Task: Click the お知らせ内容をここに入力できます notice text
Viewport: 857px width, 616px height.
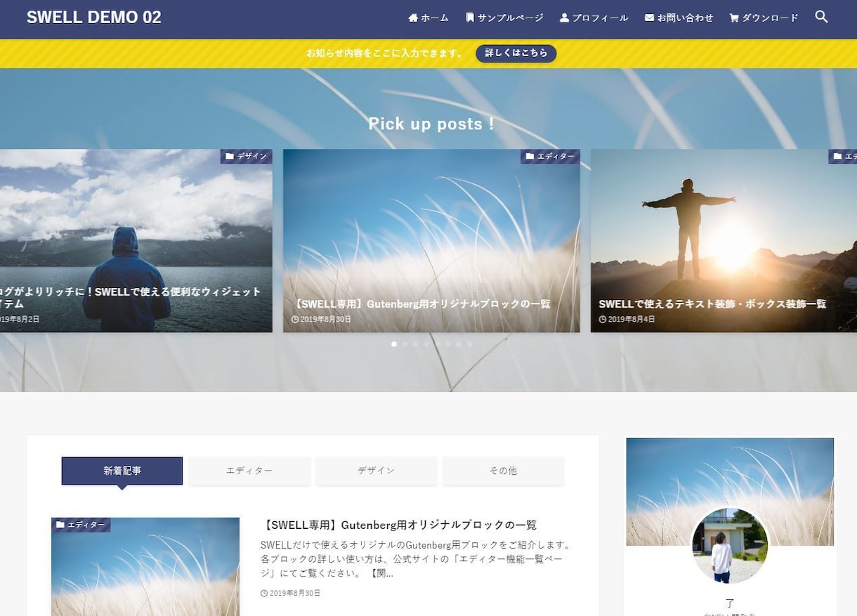Action: [384, 53]
